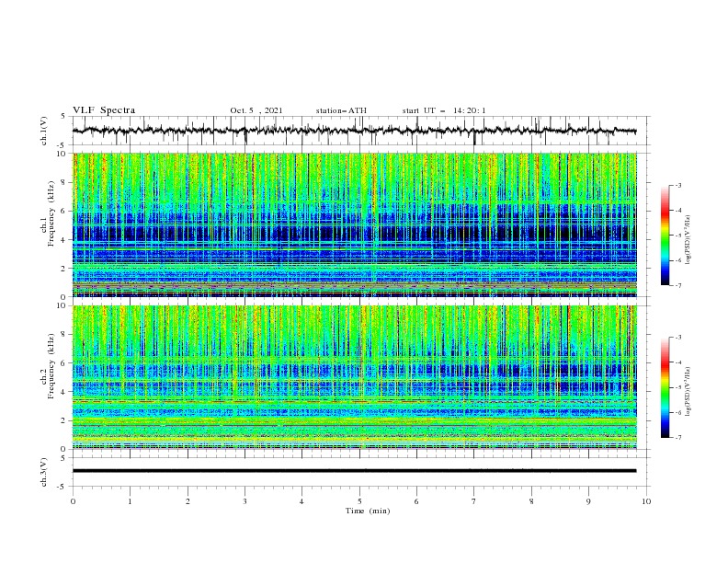This screenshot has height=563, width=728.
Task: Click the "start UT = 14:20: 1" text
Action: (444, 110)
